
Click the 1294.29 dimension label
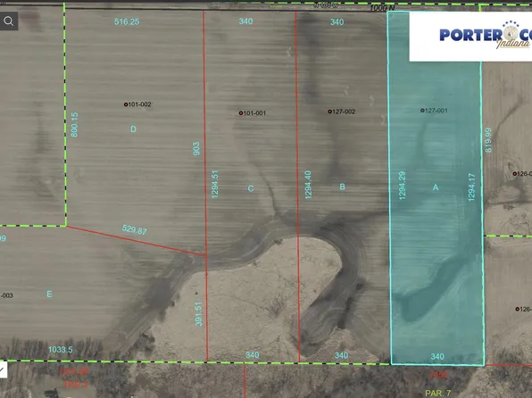(x=402, y=186)
